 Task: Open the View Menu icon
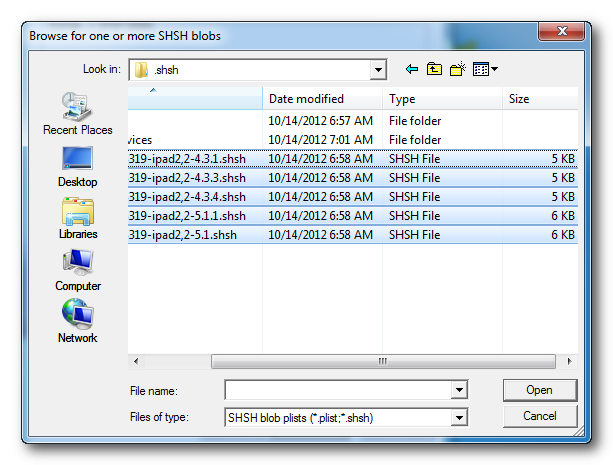pos(485,69)
